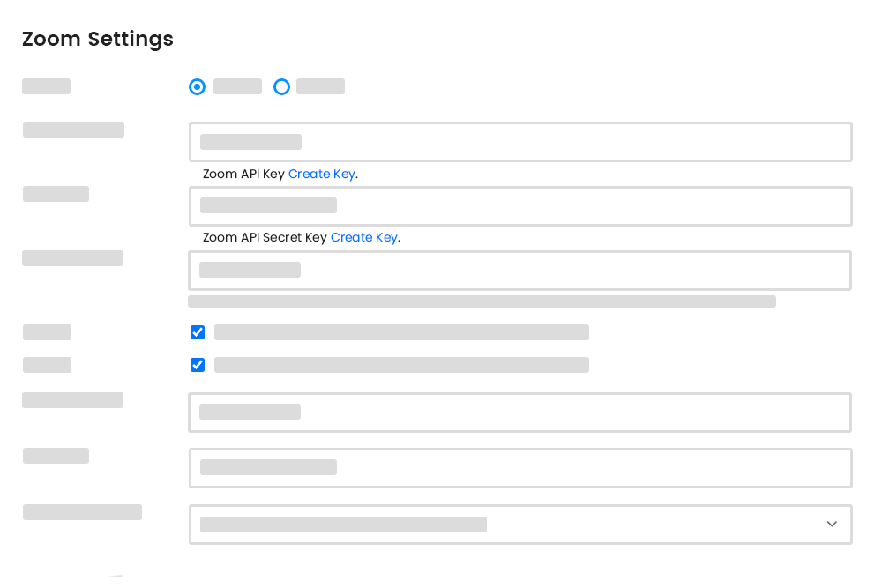
Task: Focus the input field below the checkboxes
Action: tap(519, 412)
